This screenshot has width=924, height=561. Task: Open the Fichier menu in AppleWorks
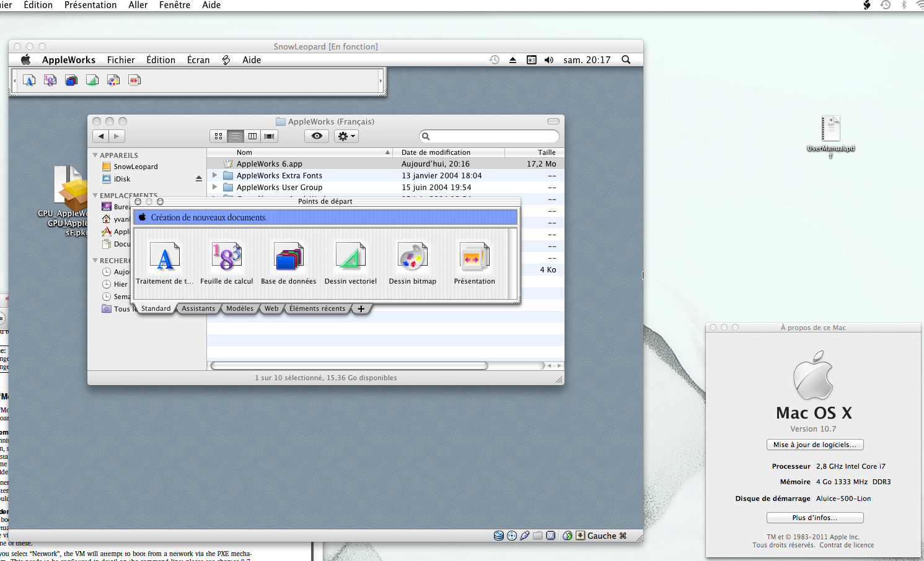[121, 60]
